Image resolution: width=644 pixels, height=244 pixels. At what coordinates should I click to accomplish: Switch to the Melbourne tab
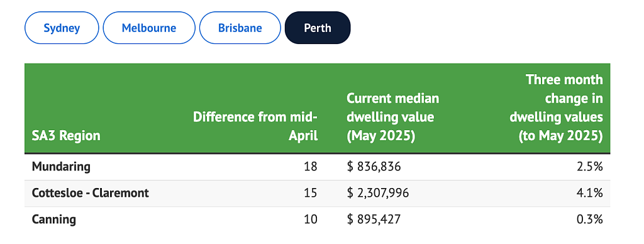point(148,28)
